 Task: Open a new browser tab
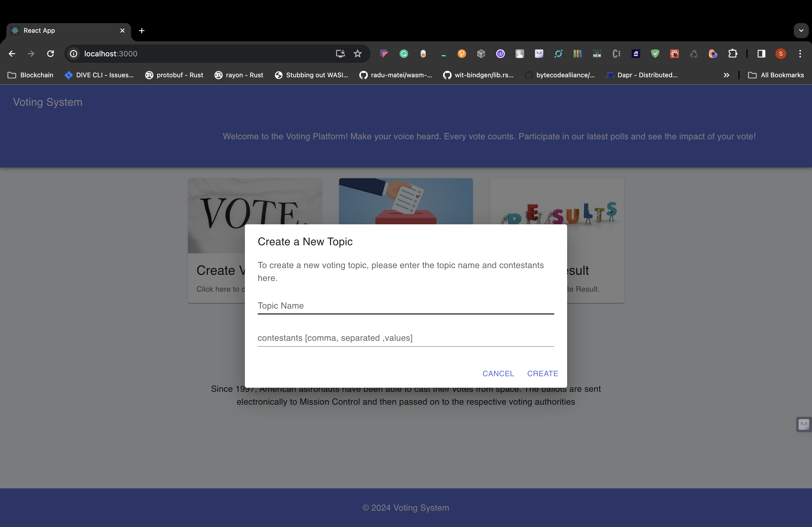click(142, 30)
